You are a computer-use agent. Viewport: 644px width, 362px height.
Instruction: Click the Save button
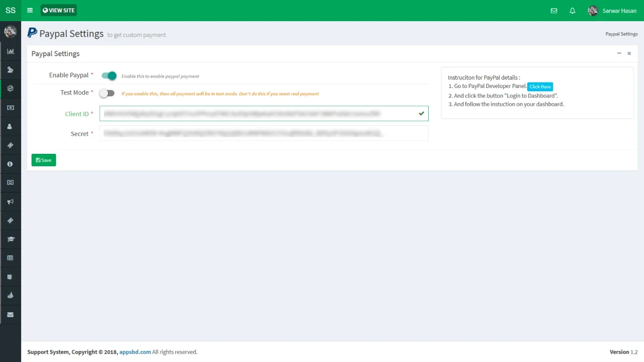click(x=44, y=160)
